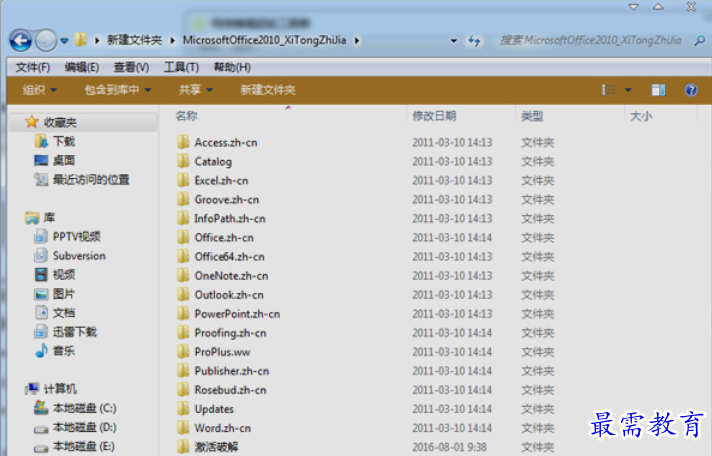The height and width of the screenshot is (456, 712).
Task: Select the Catalog folder icon
Action: [x=183, y=161]
